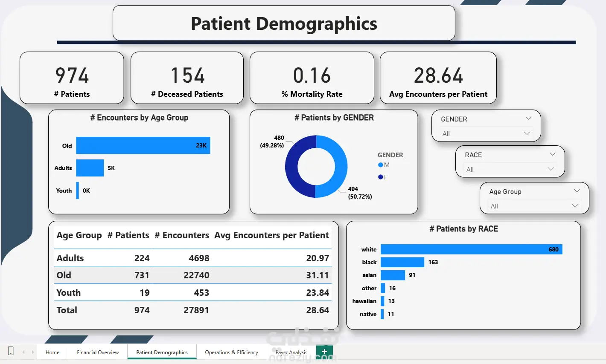Click the Adults row label in table

tap(70, 258)
